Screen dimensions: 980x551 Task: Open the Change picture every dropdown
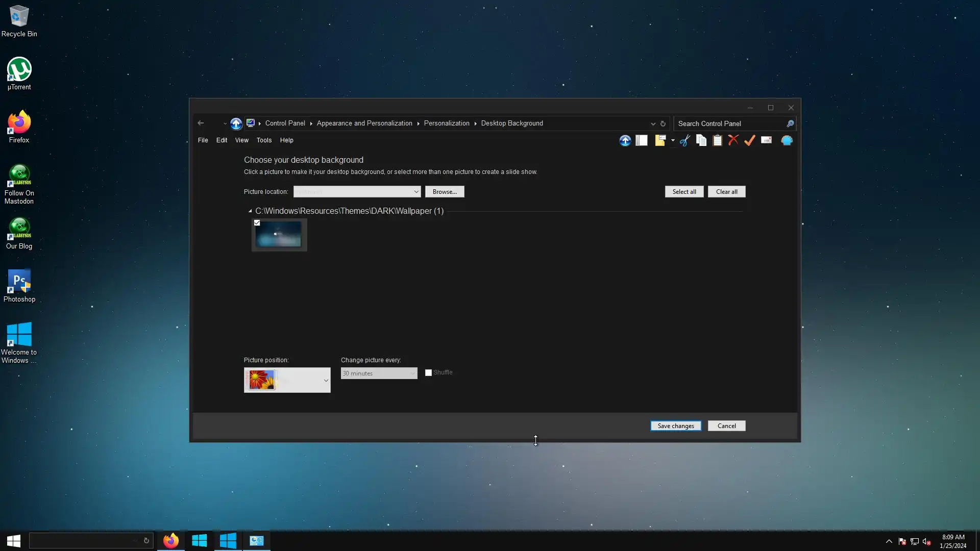pos(379,373)
